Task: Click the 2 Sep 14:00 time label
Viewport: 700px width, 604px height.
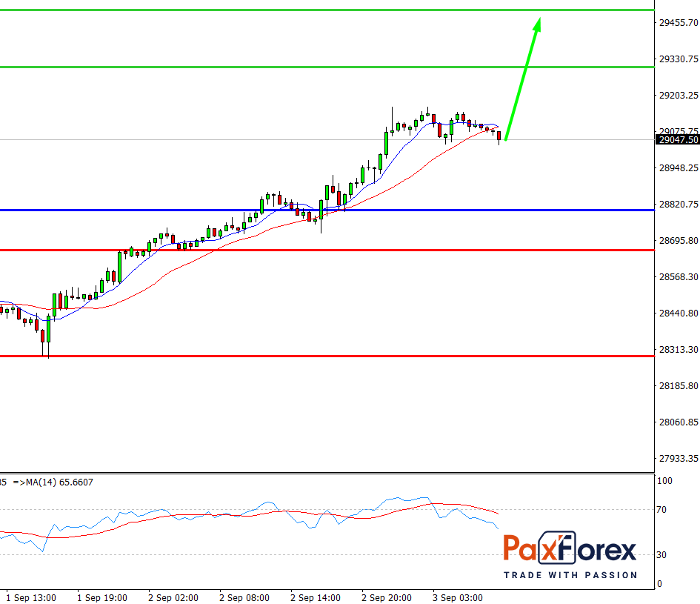Action: 315,598
